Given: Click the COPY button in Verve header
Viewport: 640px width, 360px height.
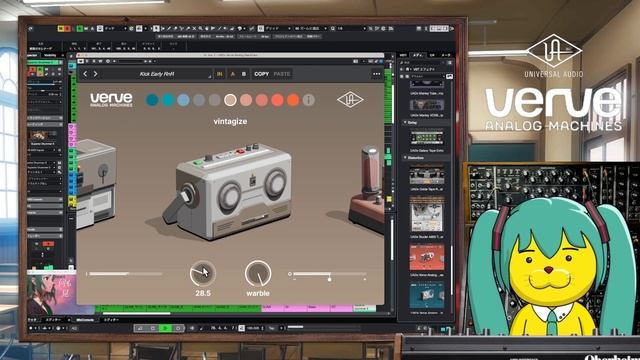Looking at the screenshot, I should [x=262, y=74].
